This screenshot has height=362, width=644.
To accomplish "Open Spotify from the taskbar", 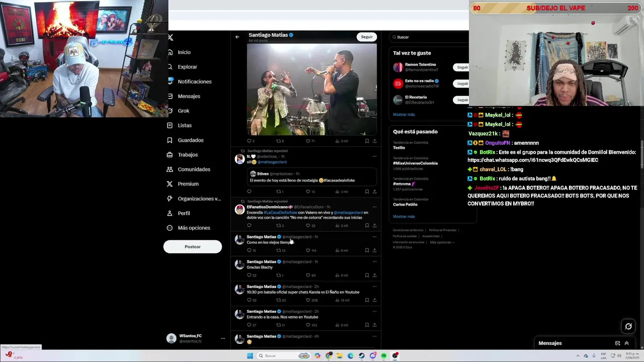I will pos(384,356).
